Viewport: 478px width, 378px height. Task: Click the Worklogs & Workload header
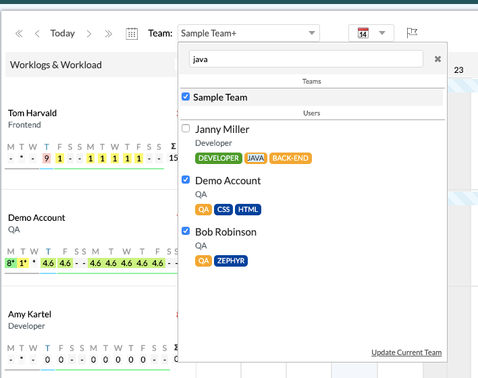pyautogui.click(x=56, y=65)
